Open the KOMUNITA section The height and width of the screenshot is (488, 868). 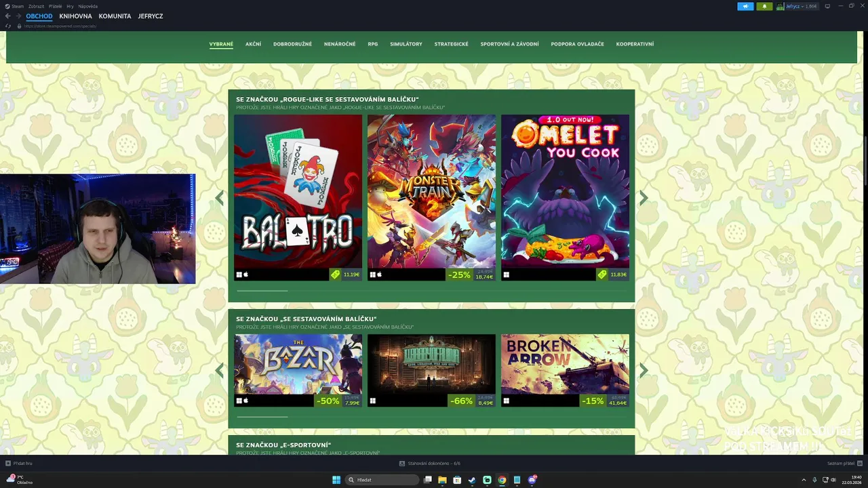point(115,16)
